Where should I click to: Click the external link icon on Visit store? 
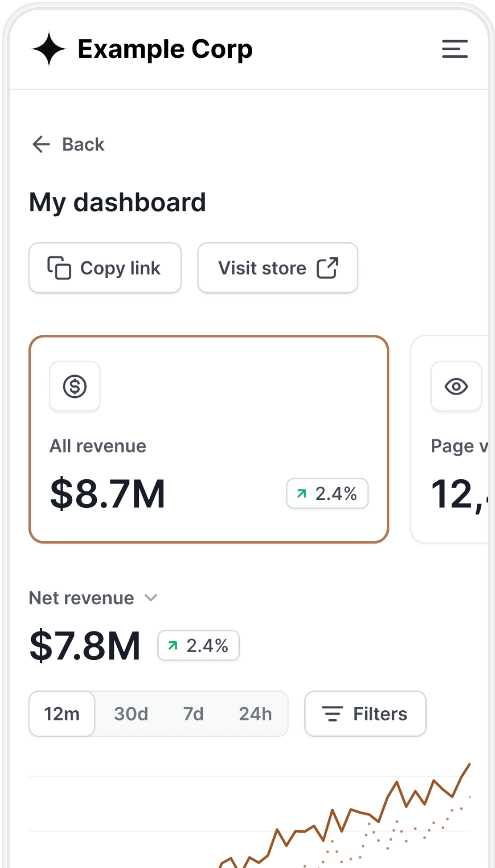(x=327, y=268)
